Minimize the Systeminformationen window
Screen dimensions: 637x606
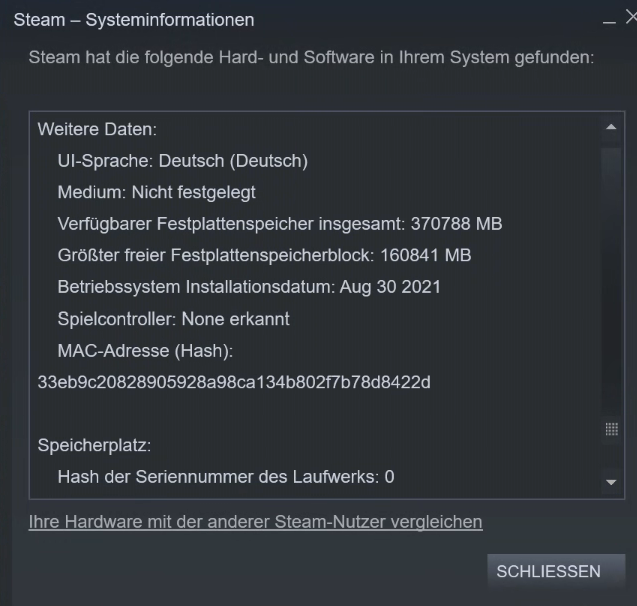tap(609, 22)
